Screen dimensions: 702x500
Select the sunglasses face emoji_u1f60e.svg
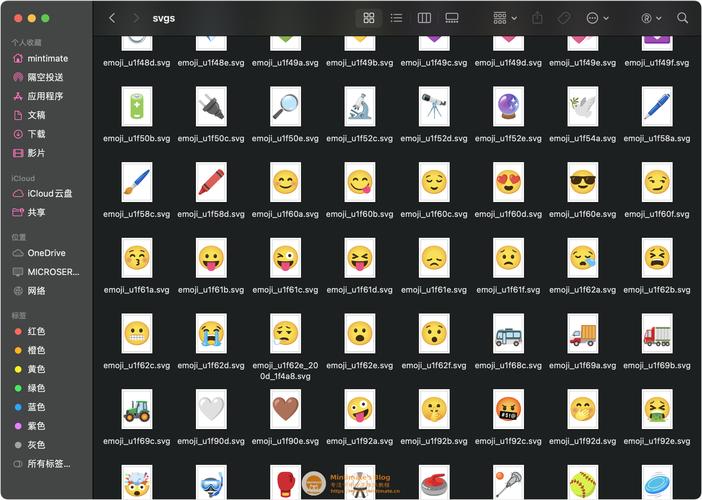(582, 182)
